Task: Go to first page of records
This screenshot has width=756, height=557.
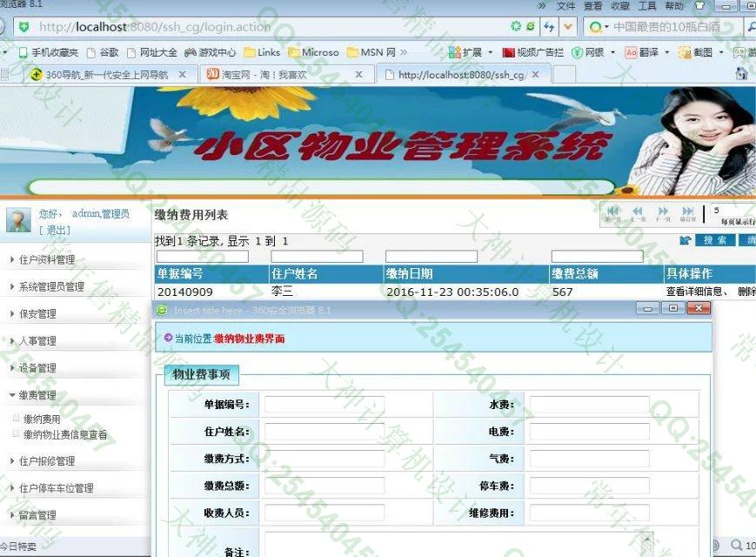Action: pyautogui.click(x=612, y=213)
